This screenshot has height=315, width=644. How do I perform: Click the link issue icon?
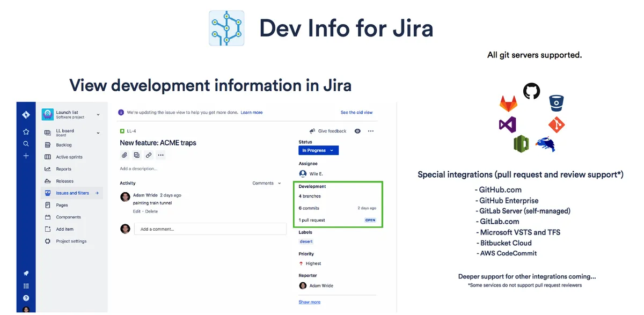tap(149, 155)
